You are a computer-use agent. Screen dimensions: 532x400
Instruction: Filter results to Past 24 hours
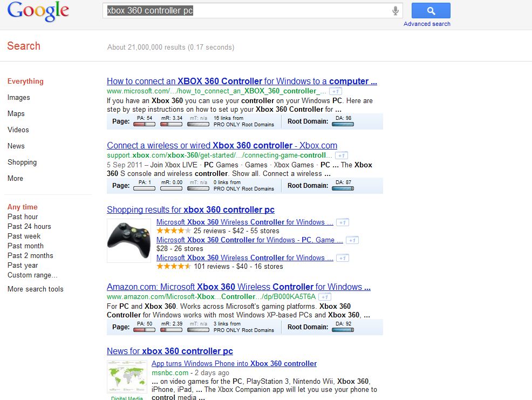[29, 227]
